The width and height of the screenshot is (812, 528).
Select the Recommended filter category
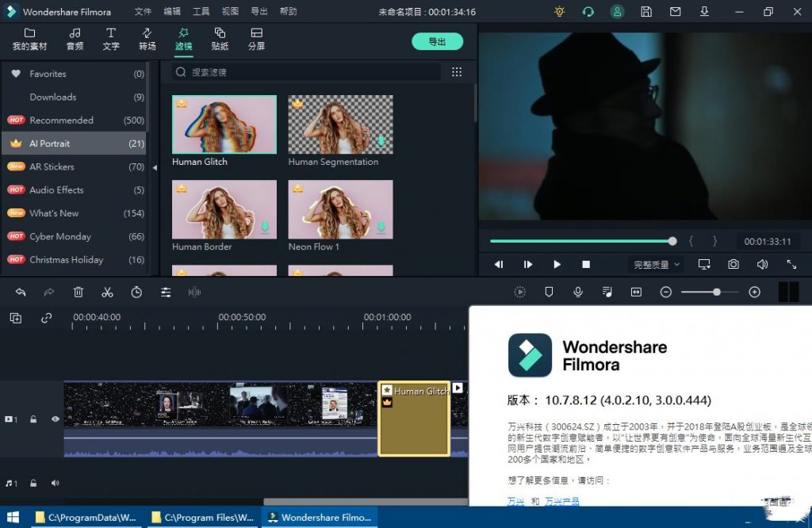tap(75, 120)
